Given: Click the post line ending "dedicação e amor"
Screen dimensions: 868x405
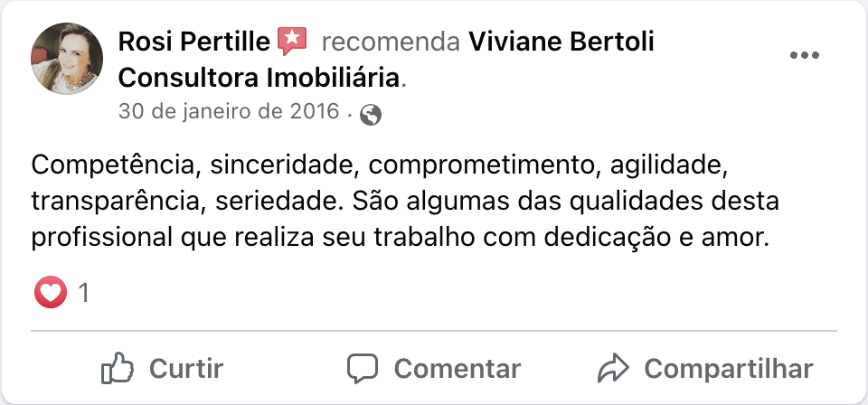Looking at the screenshot, I should click(x=399, y=237).
